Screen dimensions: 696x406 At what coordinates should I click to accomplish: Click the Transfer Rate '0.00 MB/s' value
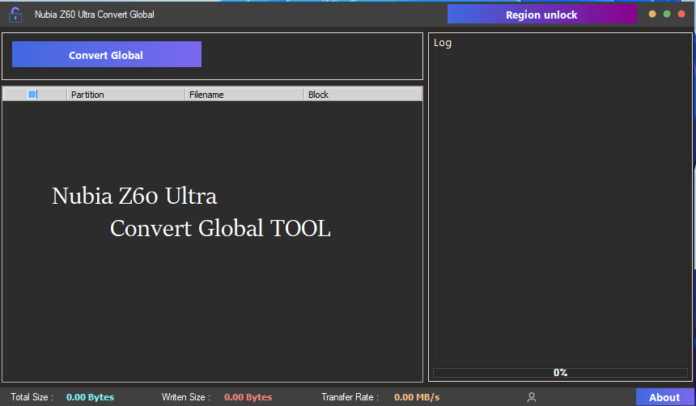click(417, 397)
